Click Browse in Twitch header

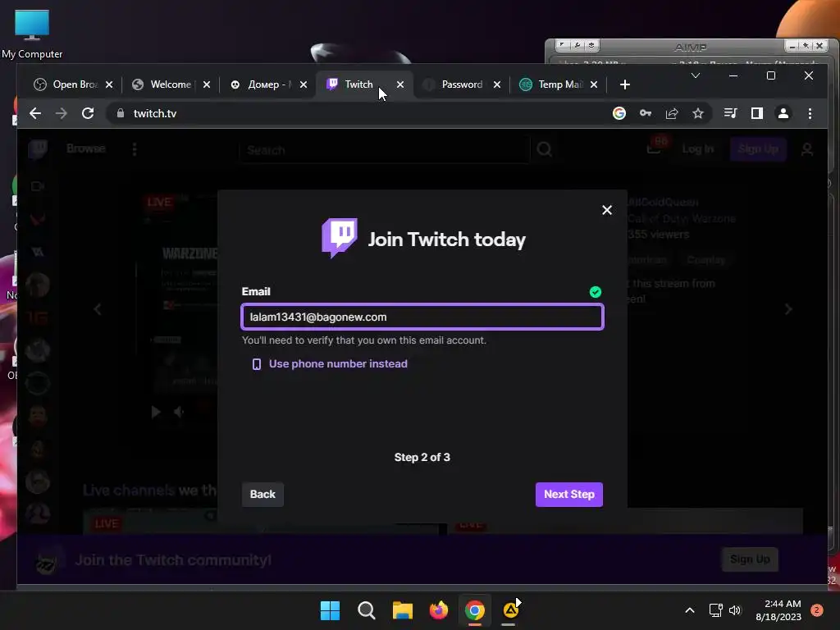85,148
